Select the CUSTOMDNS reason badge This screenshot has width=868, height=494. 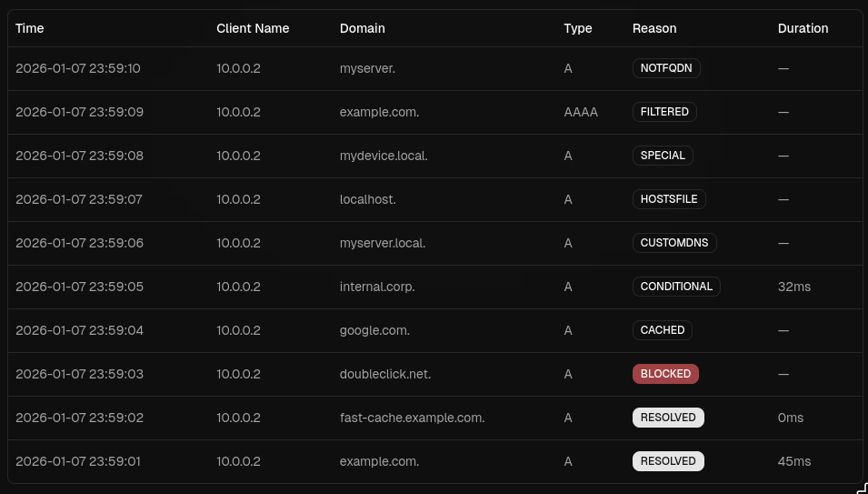click(674, 243)
